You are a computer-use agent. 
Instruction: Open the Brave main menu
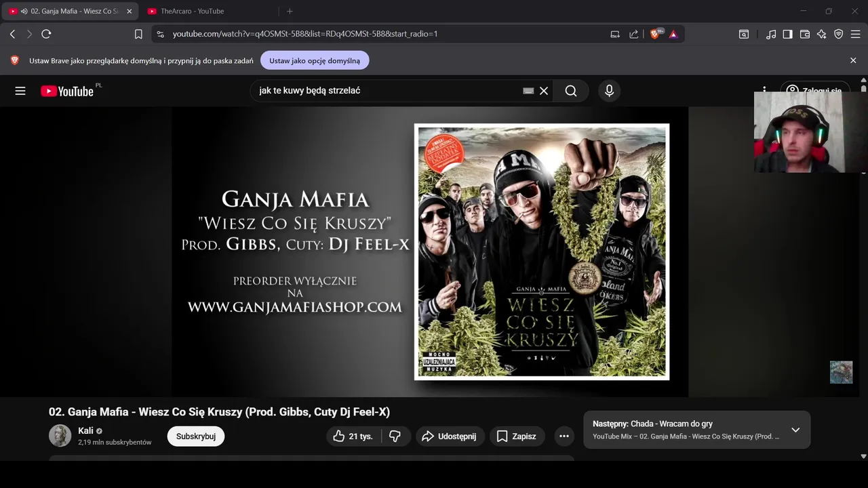pyautogui.click(x=856, y=34)
